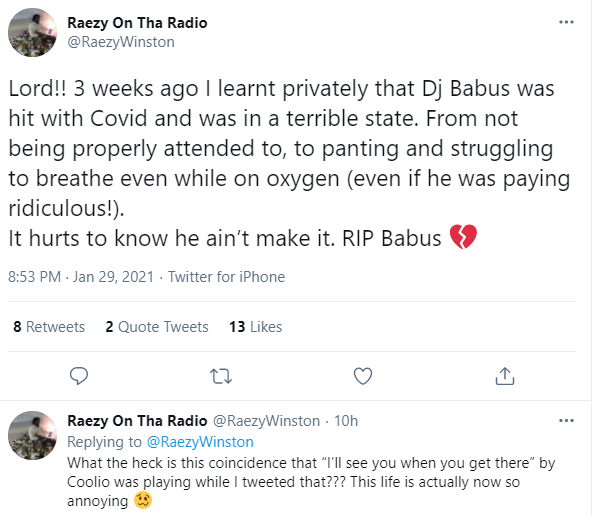The image size is (600, 515).
Task: Click @RaezyWinston in the Replying to line
Action: click(x=200, y=441)
